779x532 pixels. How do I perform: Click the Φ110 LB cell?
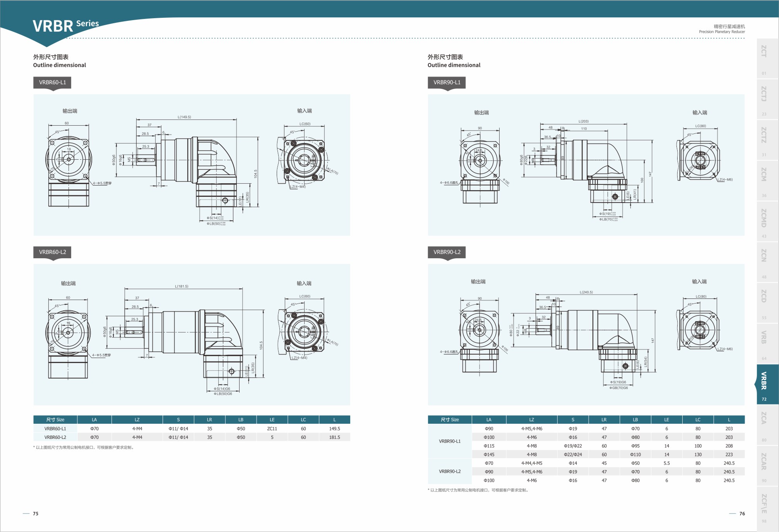(x=635, y=455)
